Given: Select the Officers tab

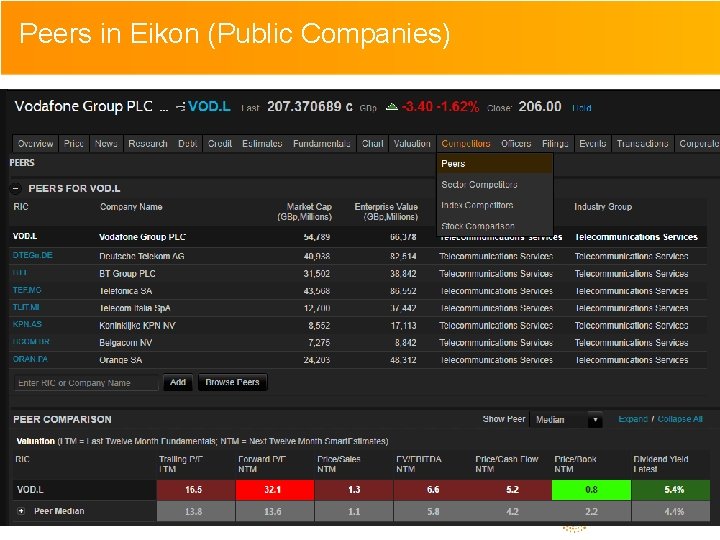Looking at the screenshot, I should 516,144.
